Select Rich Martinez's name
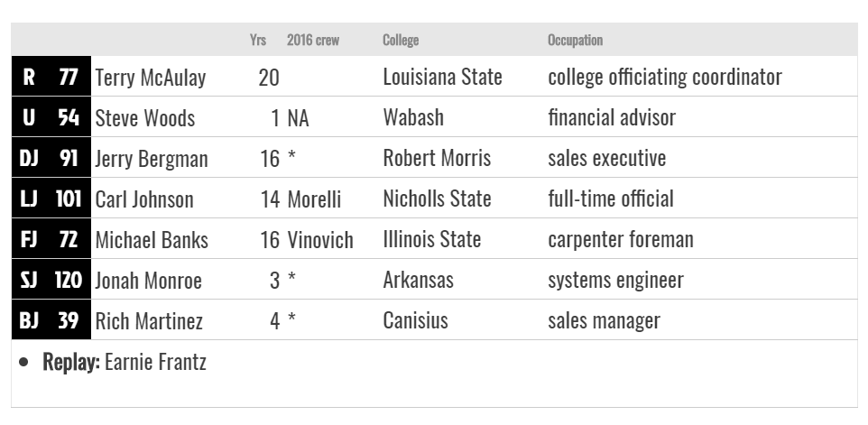The height and width of the screenshot is (425, 868). 149,321
